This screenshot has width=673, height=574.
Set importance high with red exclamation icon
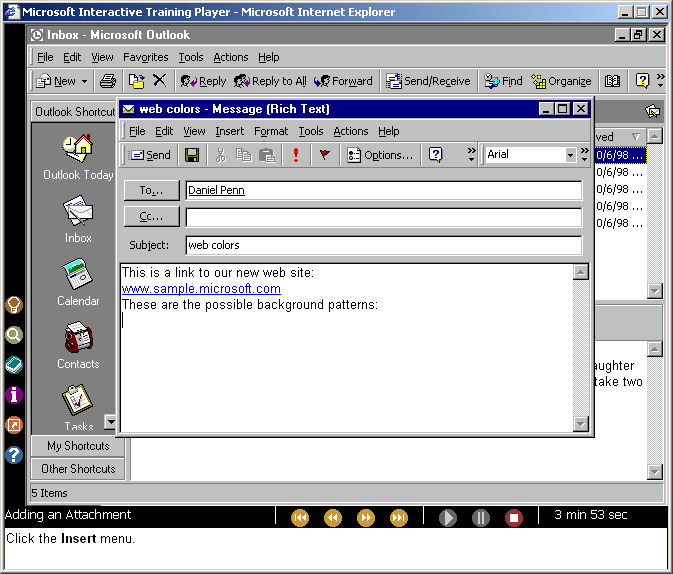pos(296,155)
